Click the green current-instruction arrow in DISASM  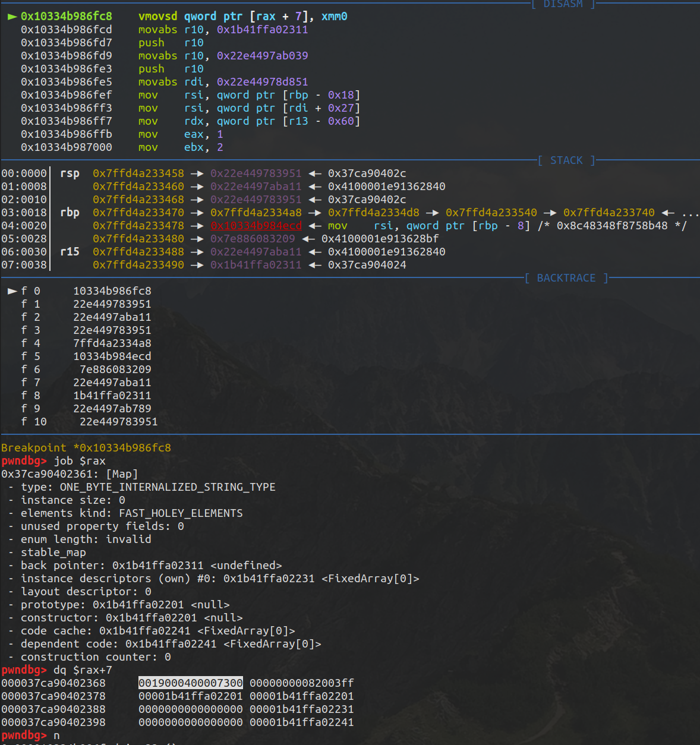[x=12, y=17]
